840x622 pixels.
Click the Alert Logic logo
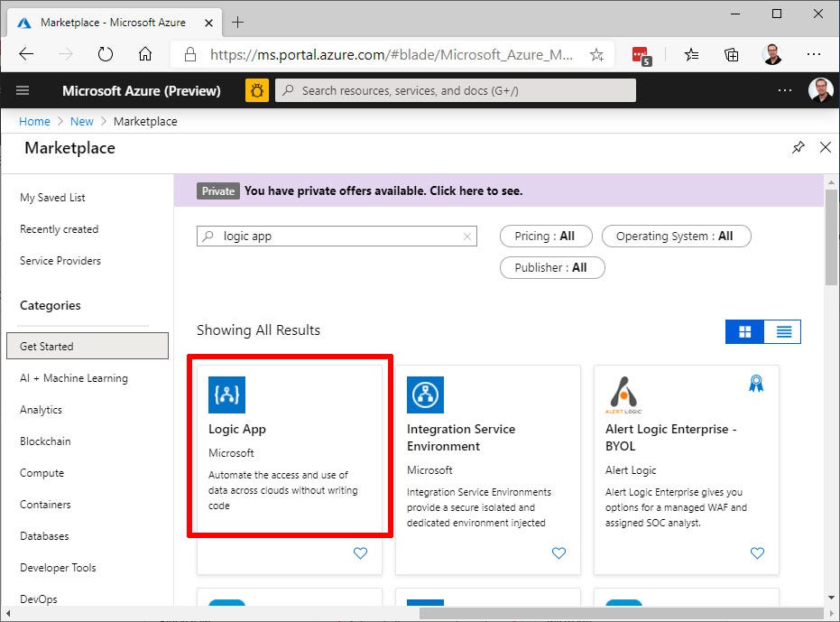point(623,395)
